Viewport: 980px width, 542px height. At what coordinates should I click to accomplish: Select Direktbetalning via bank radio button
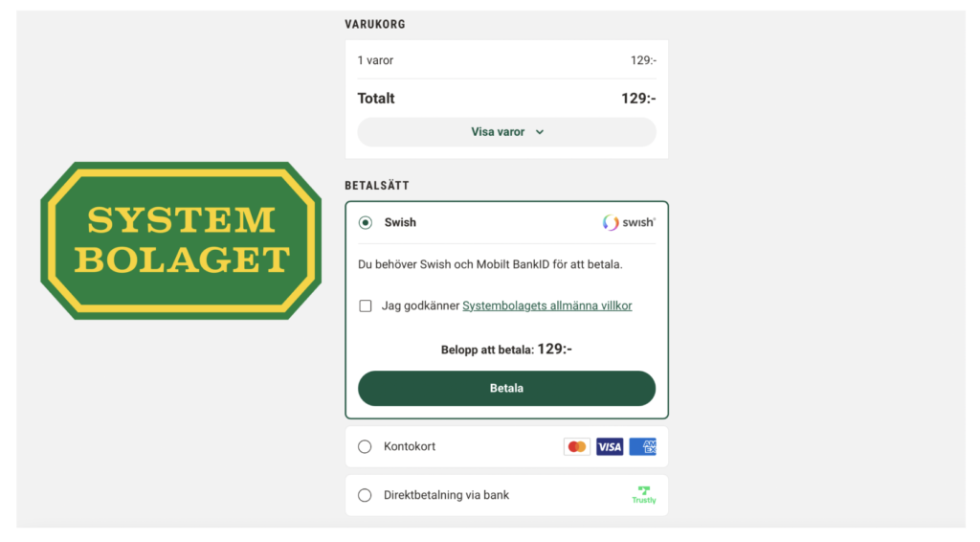pos(365,495)
